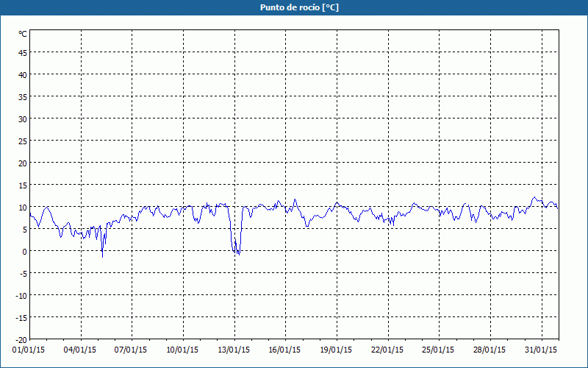Click the y-axis value -20
The height and width of the screenshot is (368, 588).
click(21, 340)
